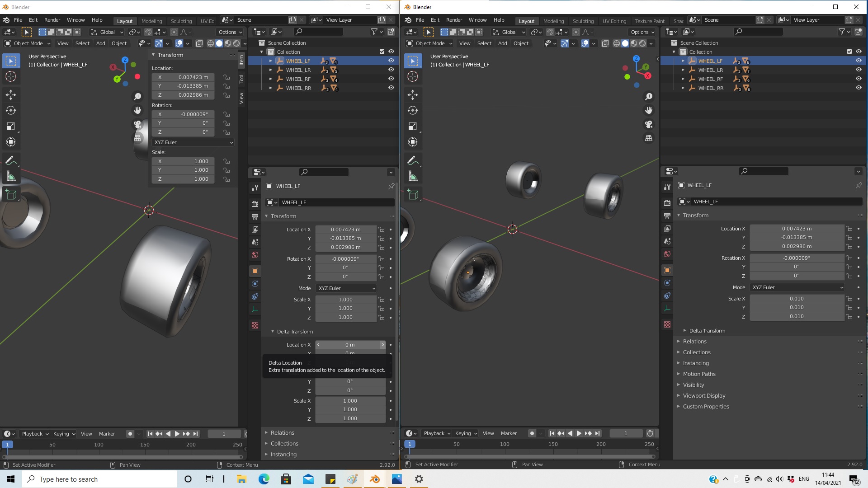Open Playback popover in left timeline

tap(35, 434)
